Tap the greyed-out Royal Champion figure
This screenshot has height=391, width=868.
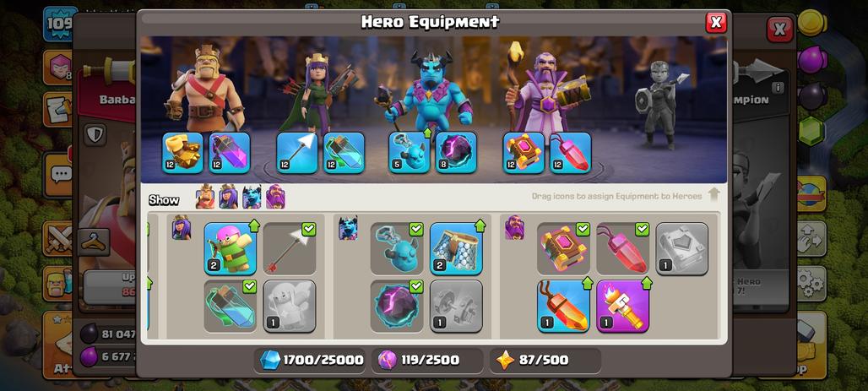pos(660,104)
